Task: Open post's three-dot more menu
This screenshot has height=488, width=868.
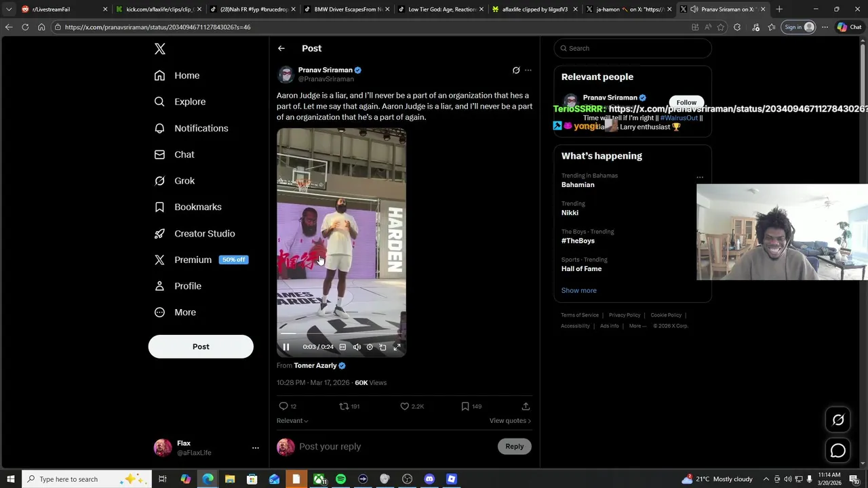Action: [528, 70]
